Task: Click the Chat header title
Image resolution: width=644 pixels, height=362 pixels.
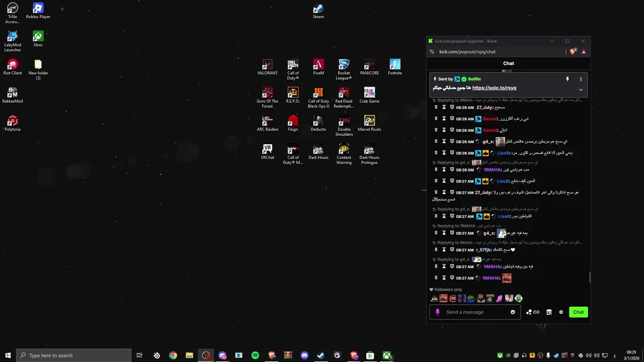Action: (x=509, y=63)
